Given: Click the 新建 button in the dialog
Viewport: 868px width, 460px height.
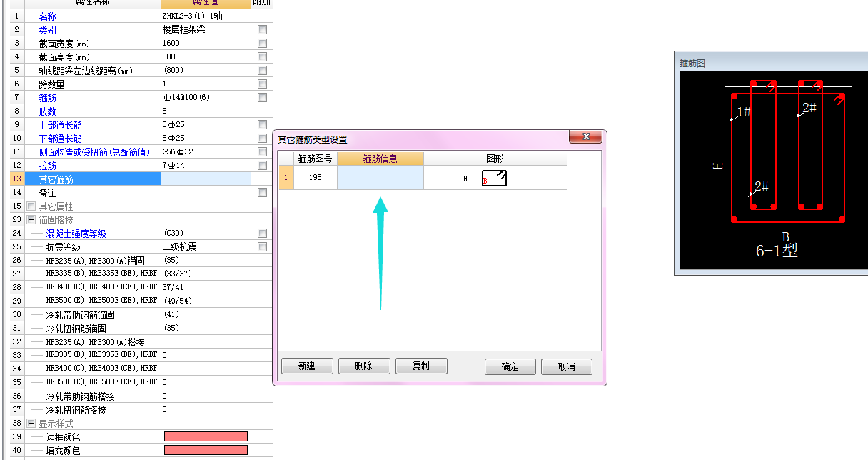Looking at the screenshot, I should [307, 366].
